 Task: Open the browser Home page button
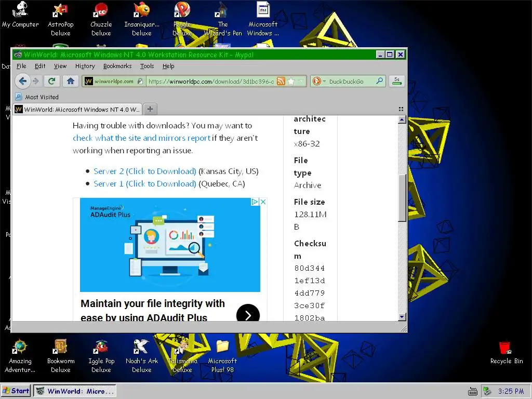(71, 81)
